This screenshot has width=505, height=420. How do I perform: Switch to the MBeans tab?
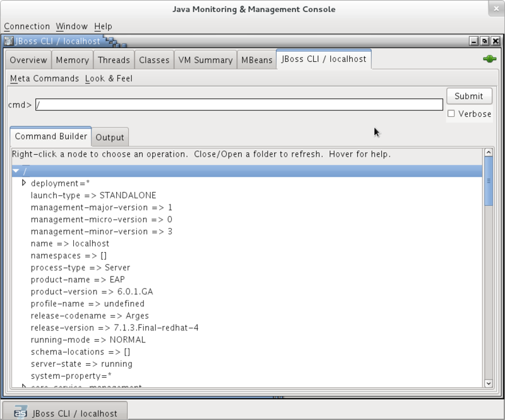point(257,60)
